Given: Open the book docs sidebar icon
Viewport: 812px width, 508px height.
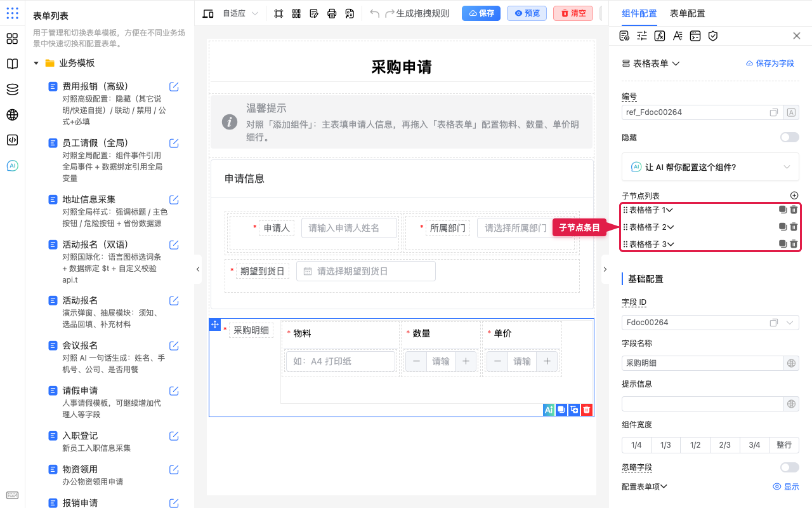Looking at the screenshot, I should (12, 64).
